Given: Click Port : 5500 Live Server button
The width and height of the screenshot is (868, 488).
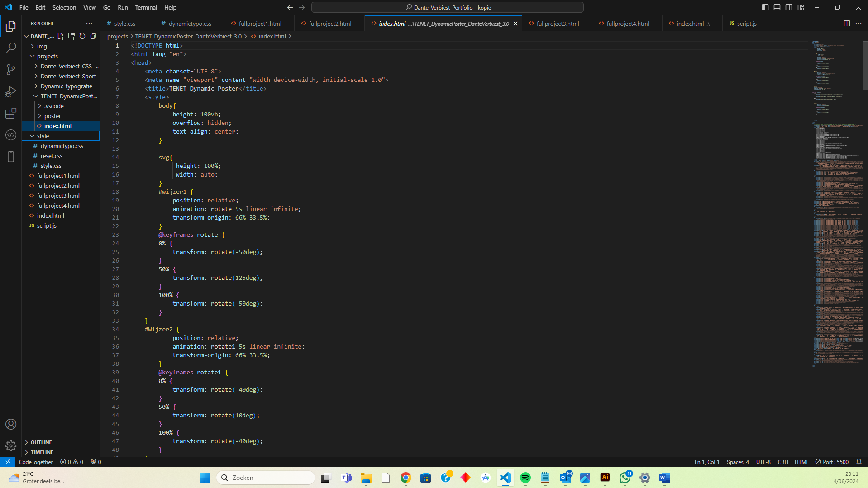Looking at the screenshot, I should coord(832,462).
